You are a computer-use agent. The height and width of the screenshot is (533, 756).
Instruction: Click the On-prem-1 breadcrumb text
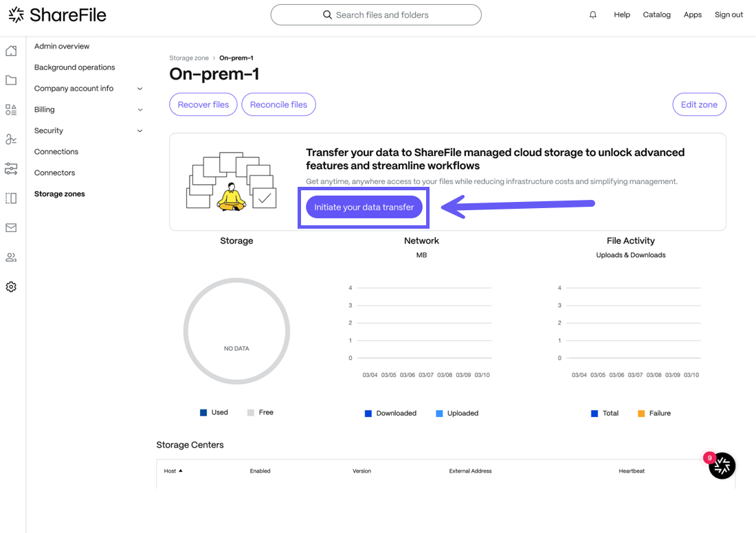coord(236,58)
